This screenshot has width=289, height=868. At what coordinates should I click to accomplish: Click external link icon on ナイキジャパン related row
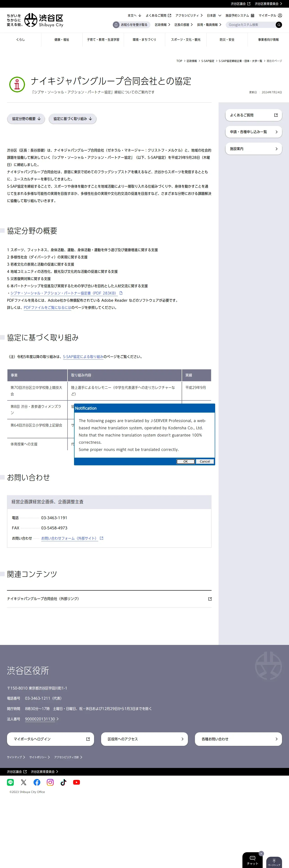click(x=210, y=599)
